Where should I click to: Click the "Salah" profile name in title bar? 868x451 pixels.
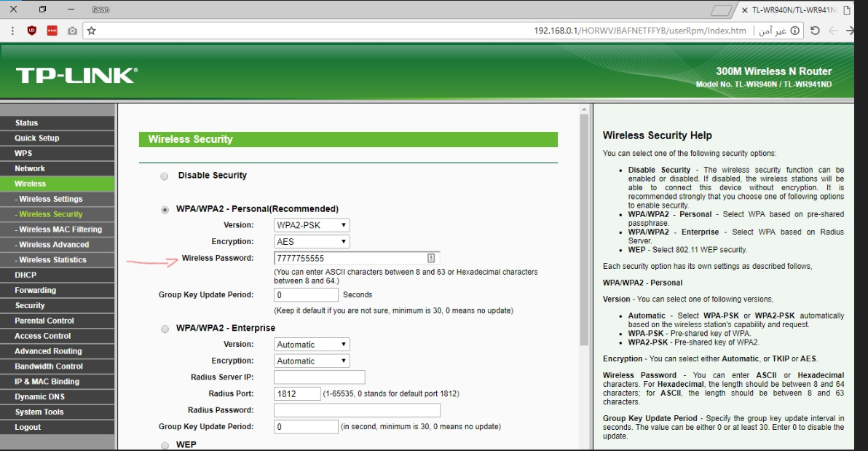100,10
